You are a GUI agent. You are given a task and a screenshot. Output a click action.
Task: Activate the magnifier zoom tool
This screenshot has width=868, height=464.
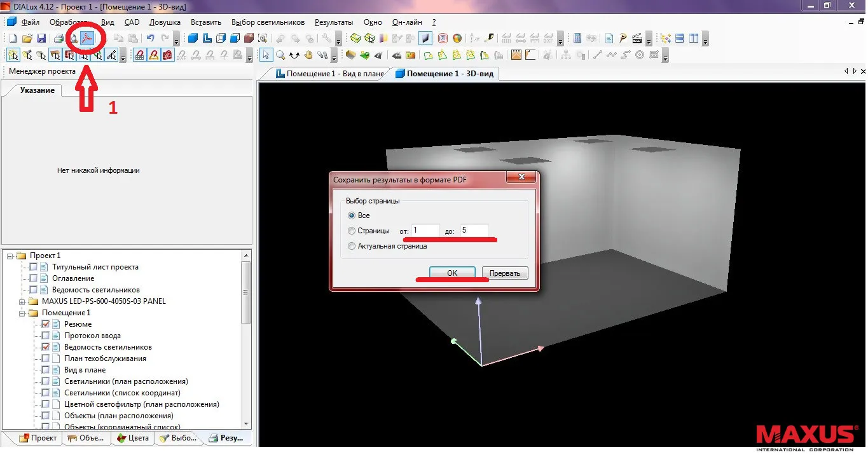pyautogui.click(x=280, y=55)
